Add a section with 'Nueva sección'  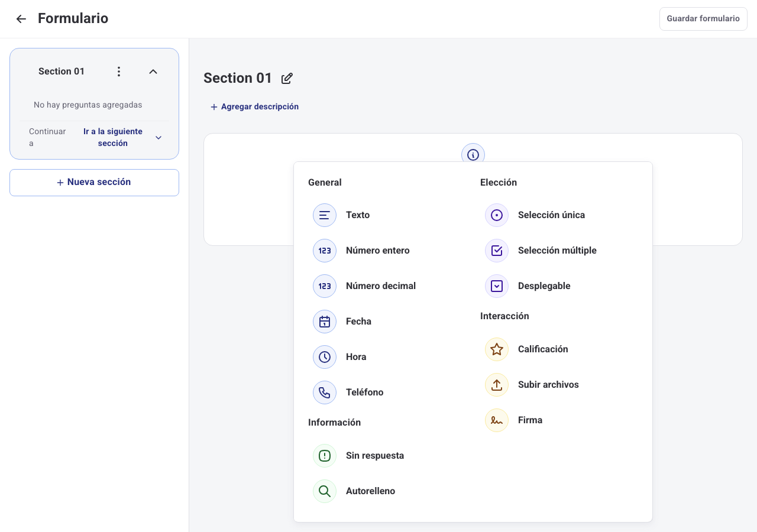coord(94,183)
